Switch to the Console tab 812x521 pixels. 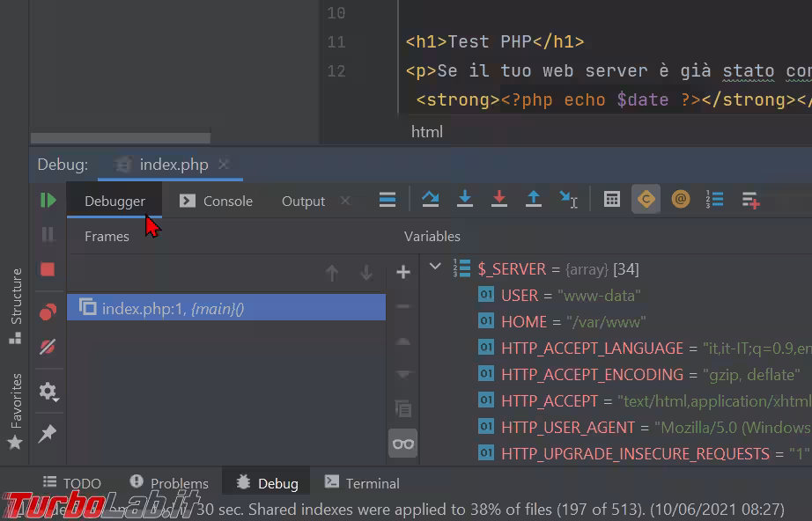(x=217, y=201)
